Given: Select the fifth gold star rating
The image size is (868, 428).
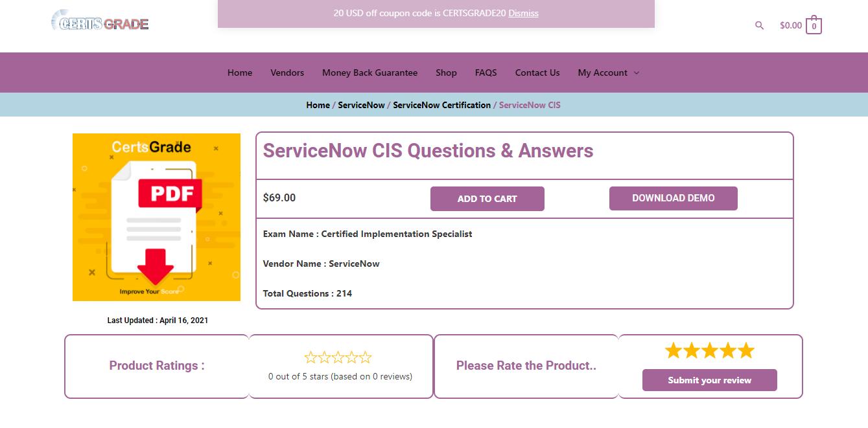Looking at the screenshot, I should point(746,351).
